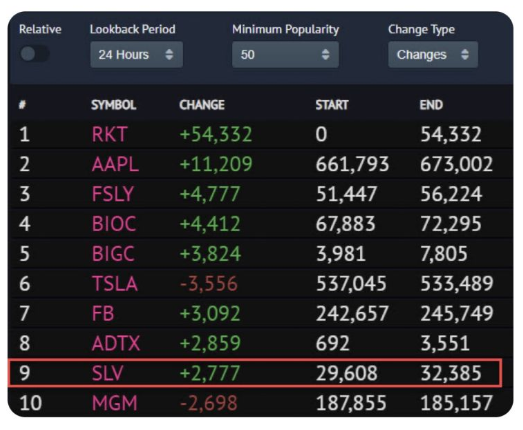Open the MGM symbol link
Screen dimensions: 523x430
click(x=114, y=403)
